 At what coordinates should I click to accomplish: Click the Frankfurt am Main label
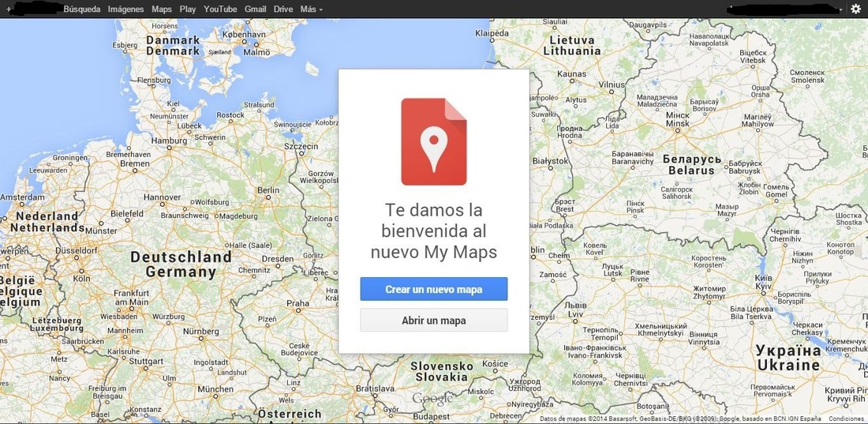(x=131, y=298)
